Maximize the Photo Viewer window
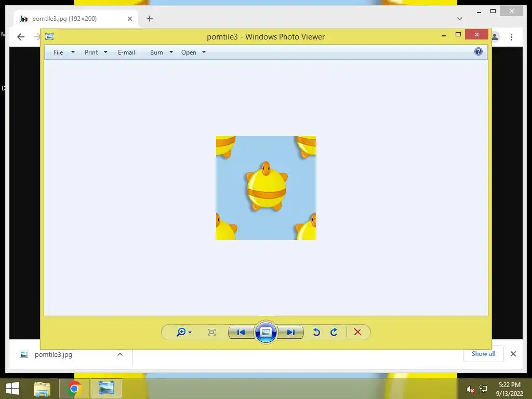Viewport: 532px width, 399px height. 458,35
